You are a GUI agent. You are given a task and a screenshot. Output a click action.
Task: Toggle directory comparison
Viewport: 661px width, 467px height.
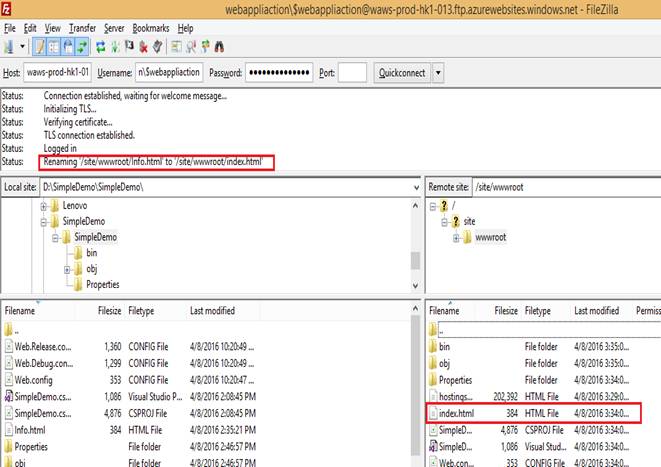coord(191,47)
